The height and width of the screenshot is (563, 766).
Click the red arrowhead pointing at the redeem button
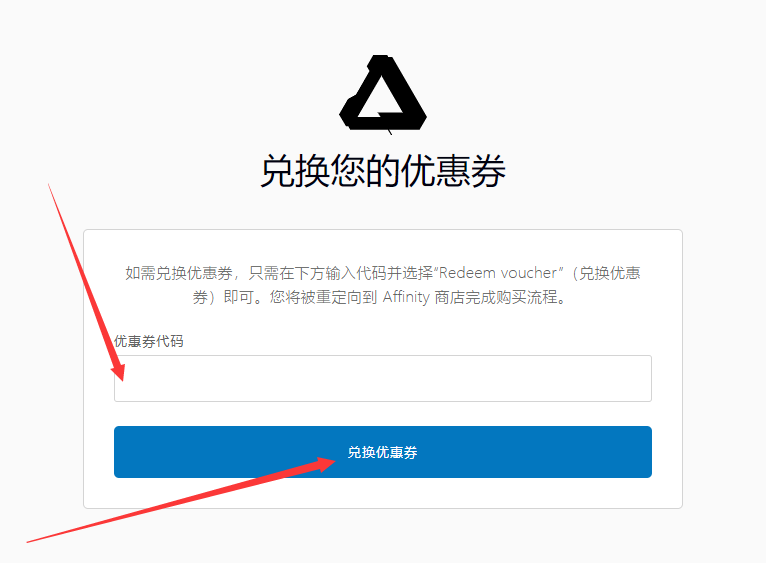(x=325, y=464)
